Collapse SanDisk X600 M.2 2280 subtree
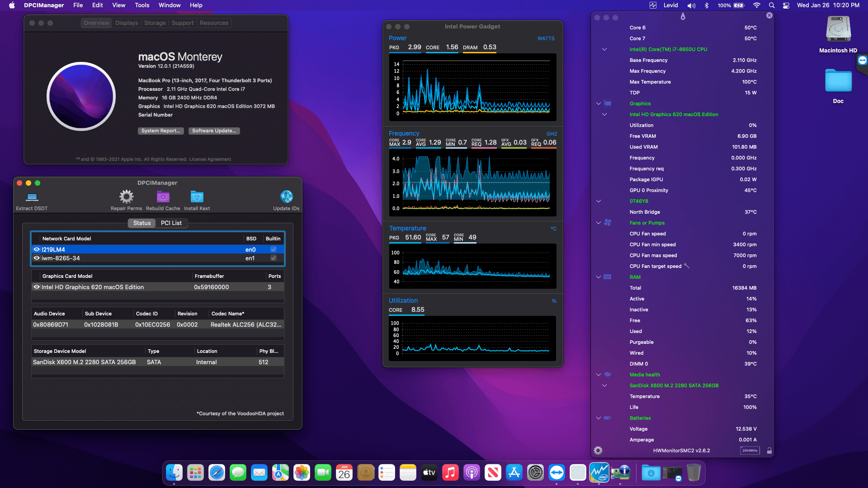This screenshot has height=488, width=868. pyautogui.click(x=604, y=385)
